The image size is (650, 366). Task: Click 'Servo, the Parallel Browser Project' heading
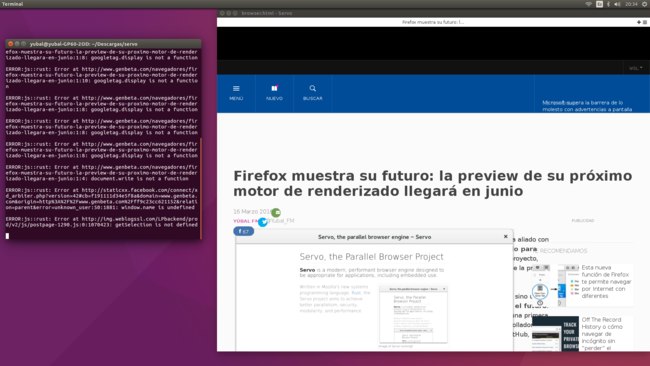tap(371, 257)
